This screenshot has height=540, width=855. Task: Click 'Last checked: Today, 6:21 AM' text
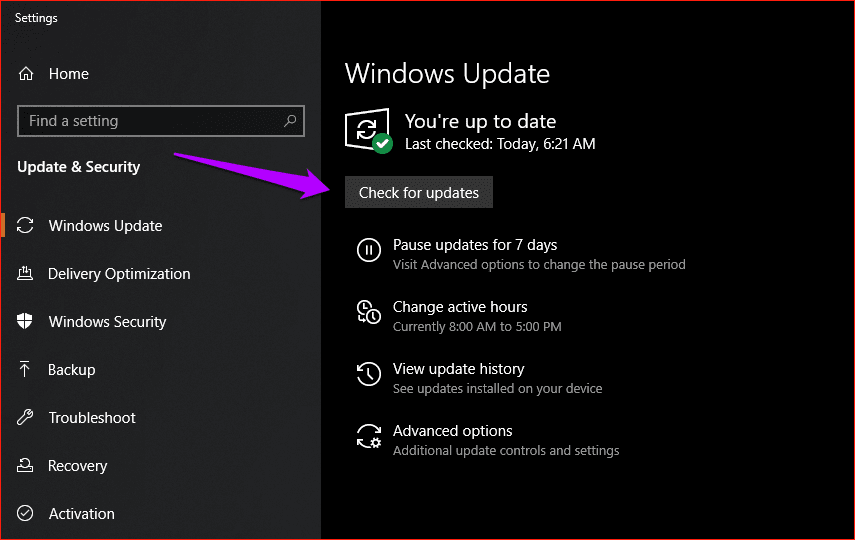[x=500, y=144]
